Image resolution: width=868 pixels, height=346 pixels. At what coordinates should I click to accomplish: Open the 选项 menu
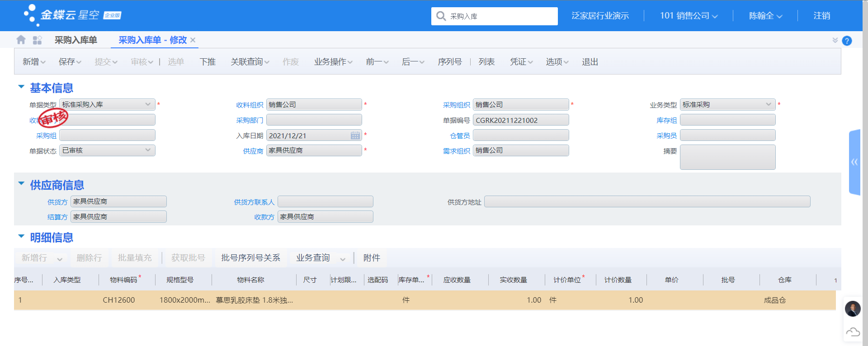click(x=557, y=62)
